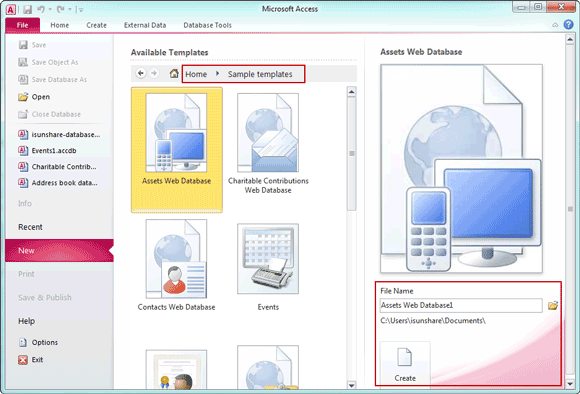Viewport: 580px width, 394px height.
Task: Click the large Assets Web Database preview image
Action: [461, 169]
